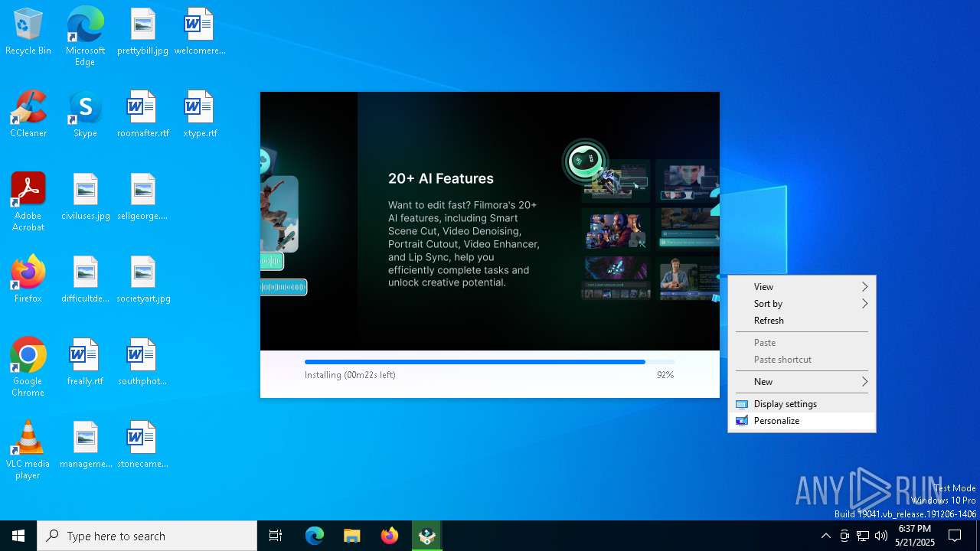This screenshot has width=980, height=551.
Task: Select welcomere... Word document on desktop
Action: (x=199, y=31)
